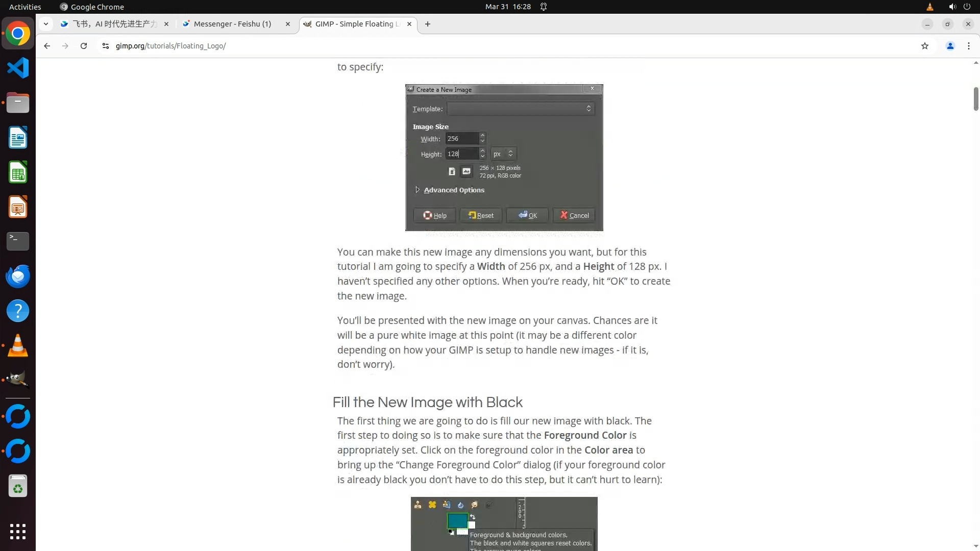Go back to previous page
980x551 pixels.
(x=47, y=46)
